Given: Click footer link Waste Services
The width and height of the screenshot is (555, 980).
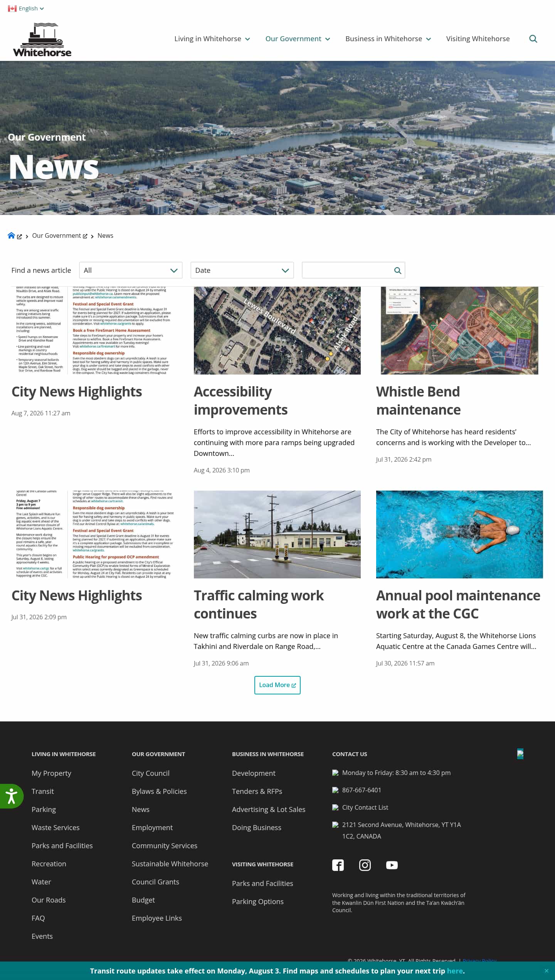Looking at the screenshot, I should coord(55,827).
